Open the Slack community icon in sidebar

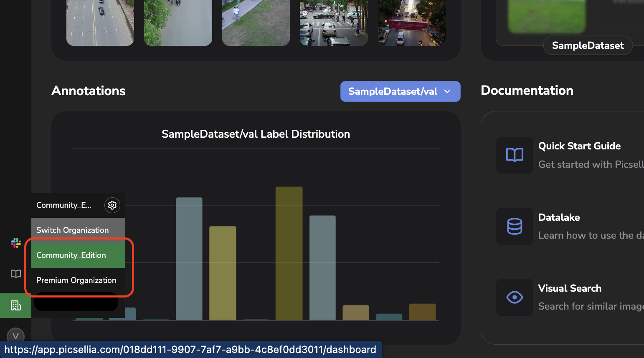click(16, 243)
